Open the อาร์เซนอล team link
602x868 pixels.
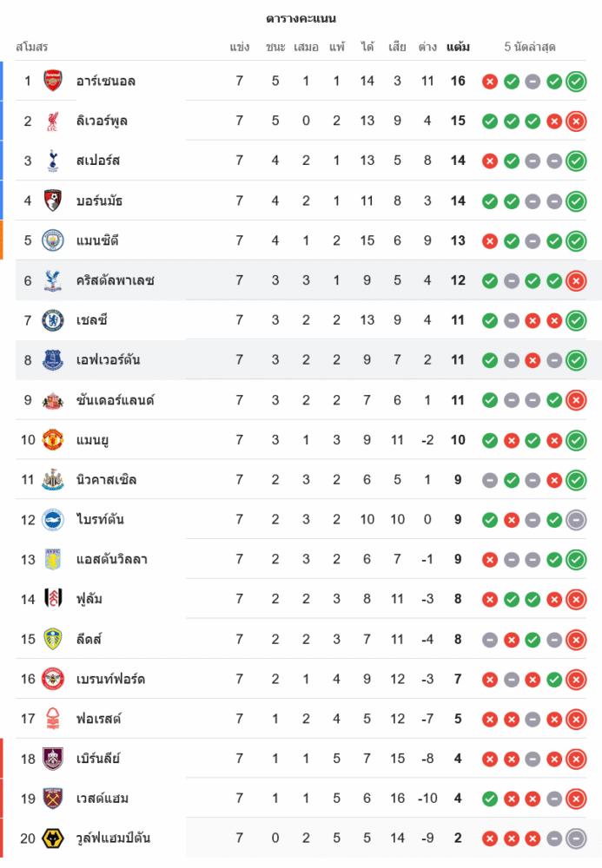[105, 81]
